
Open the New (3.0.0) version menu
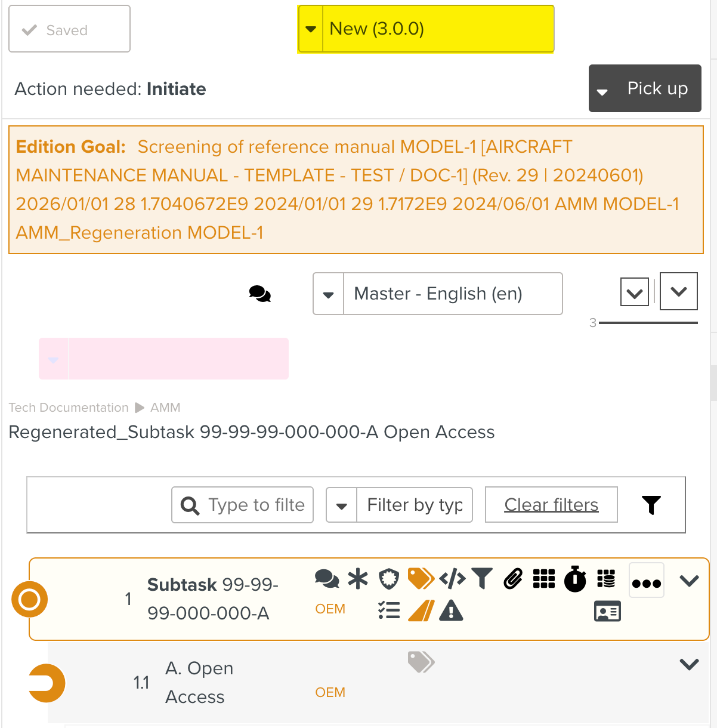[x=426, y=29]
